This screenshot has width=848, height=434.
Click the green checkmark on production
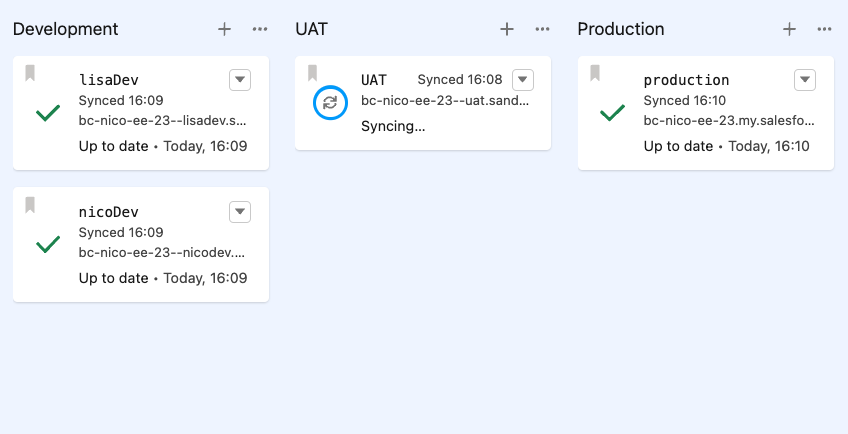tap(613, 113)
